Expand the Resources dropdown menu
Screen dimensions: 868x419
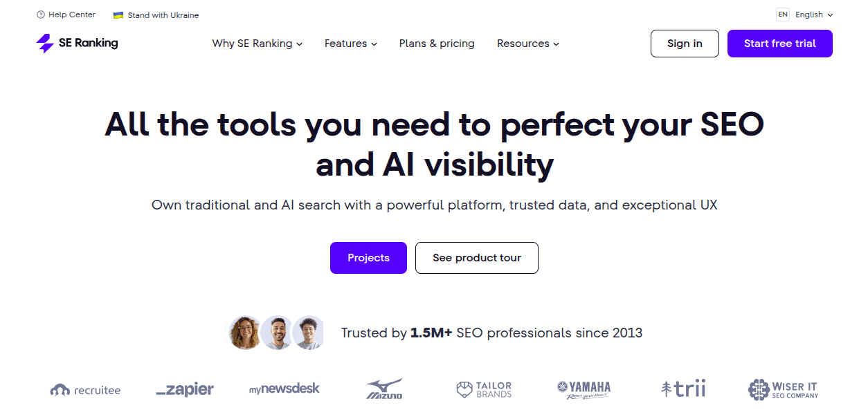click(x=527, y=44)
